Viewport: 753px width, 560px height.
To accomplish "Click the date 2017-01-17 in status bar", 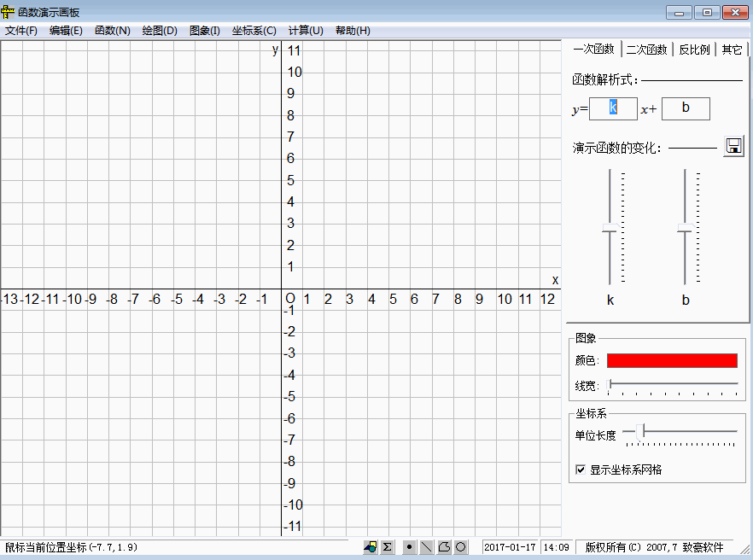I will click(510, 547).
